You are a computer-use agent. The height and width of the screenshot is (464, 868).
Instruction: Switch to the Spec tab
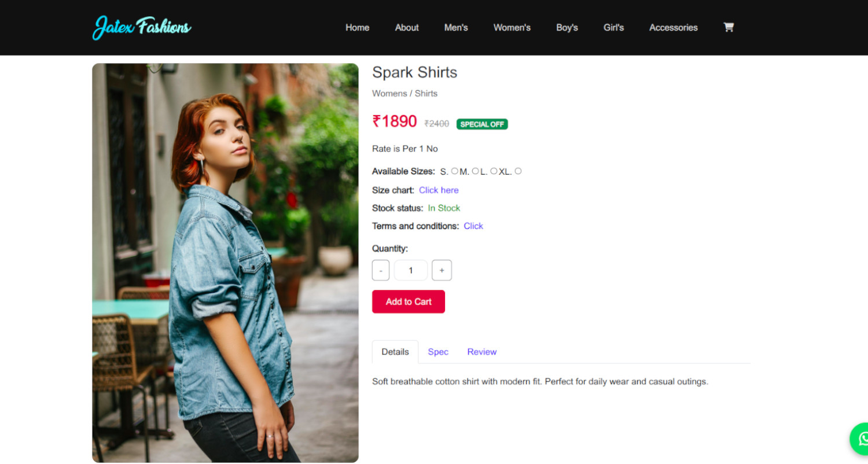(x=438, y=352)
